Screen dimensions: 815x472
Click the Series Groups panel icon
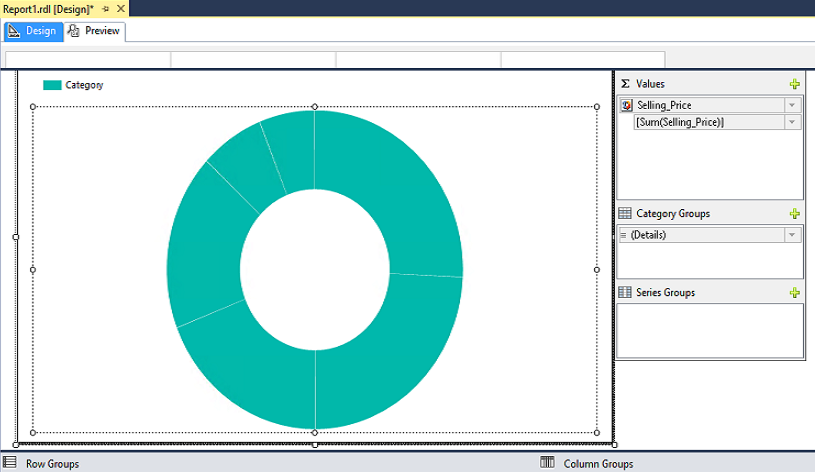625,293
